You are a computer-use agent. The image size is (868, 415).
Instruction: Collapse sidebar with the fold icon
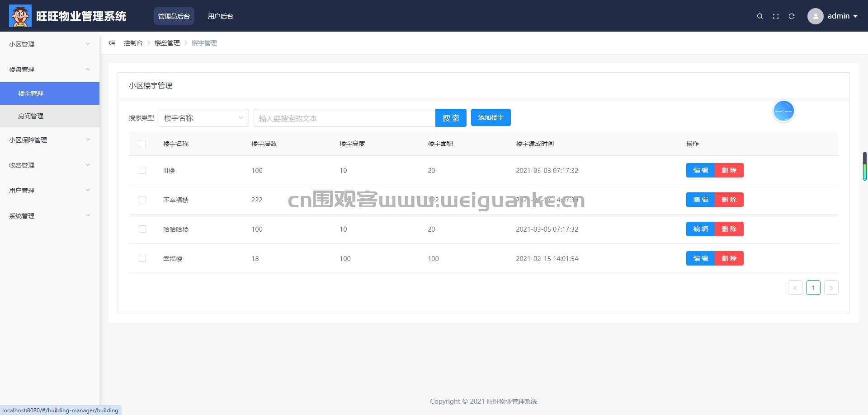click(112, 43)
